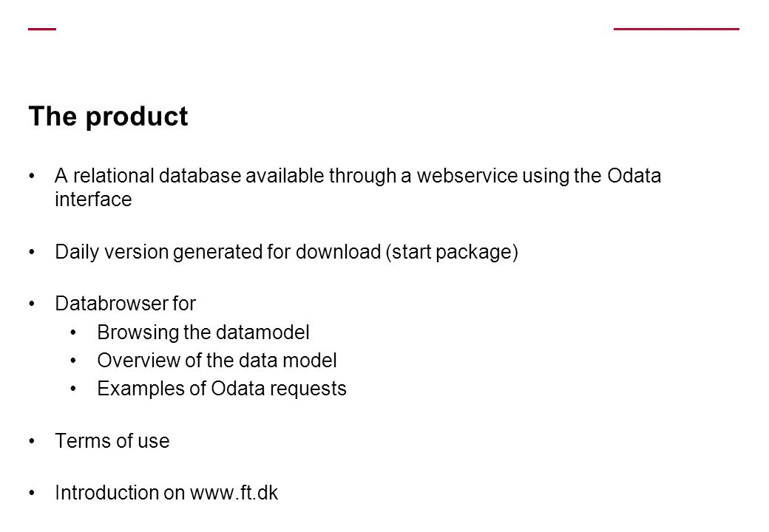Click the bullet before "Introduction on"
The width and height of the screenshot is (769, 532).
[32, 494]
